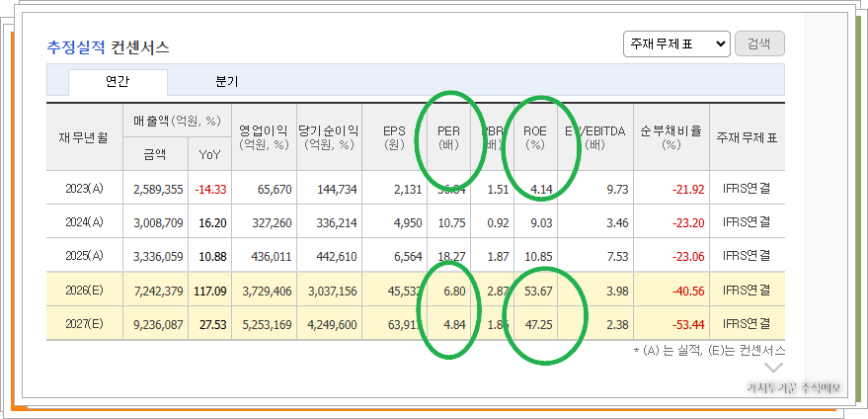Select the 2025(A) row label
868x419 pixels.
[x=84, y=256]
